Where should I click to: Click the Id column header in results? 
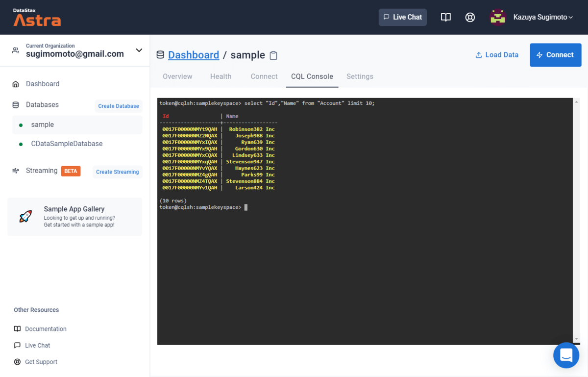[x=166, y=116]
